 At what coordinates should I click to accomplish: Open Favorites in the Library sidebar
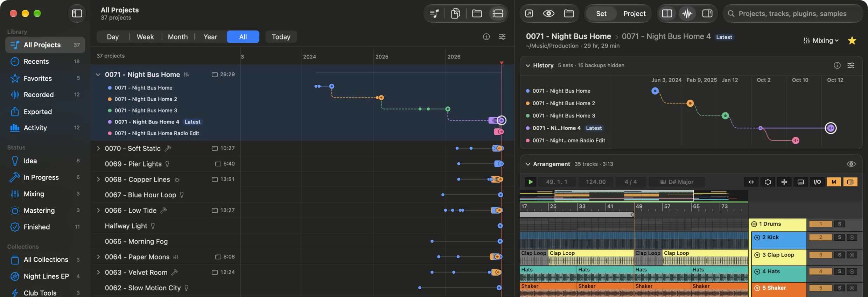(x=45, y=78)
